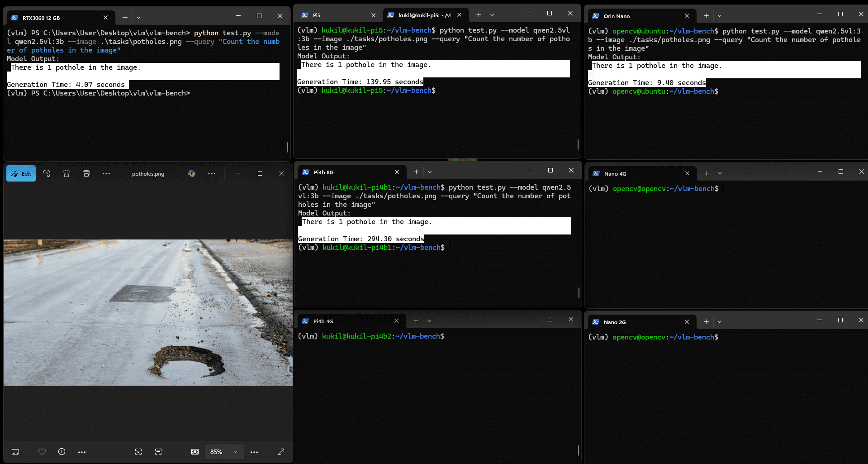868x464 pixels.
Task: Add a new tab in Nano 2G window
Action: click(706, 322)
